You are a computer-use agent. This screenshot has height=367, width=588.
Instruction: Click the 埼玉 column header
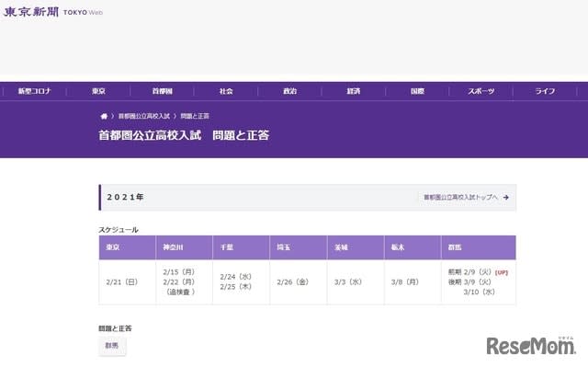tap(298, 247)
